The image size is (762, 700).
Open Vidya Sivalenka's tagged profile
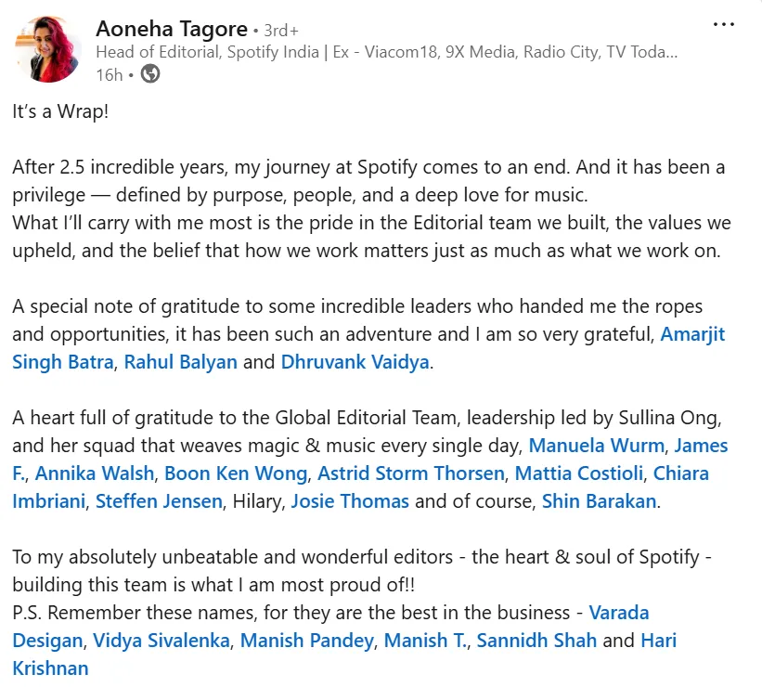pyautogui.click(x=161, y=641)
